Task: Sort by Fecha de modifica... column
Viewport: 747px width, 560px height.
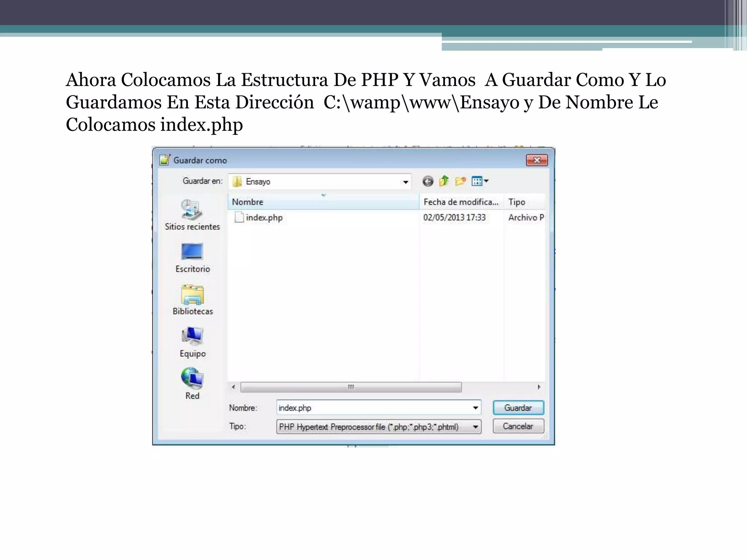Action: [461, 202]
